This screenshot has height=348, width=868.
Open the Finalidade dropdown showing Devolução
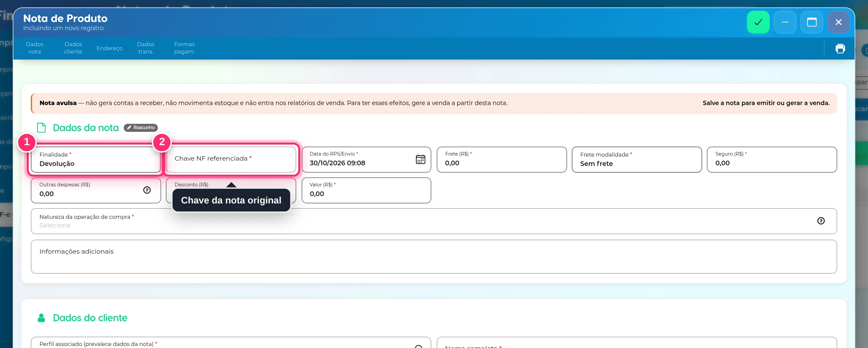pyautogui.click(x=96, y=160)
